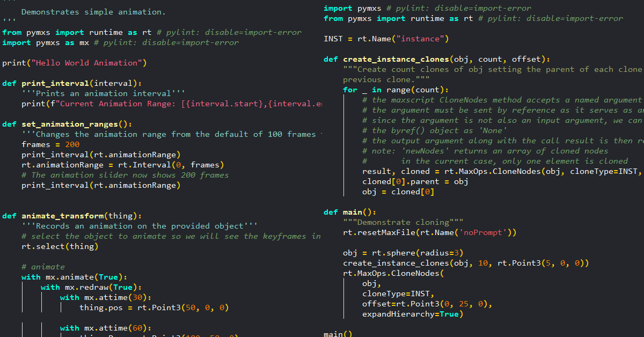Click "with mx.animate(True):" line
The image size is (644, 337).
[75, 277]
